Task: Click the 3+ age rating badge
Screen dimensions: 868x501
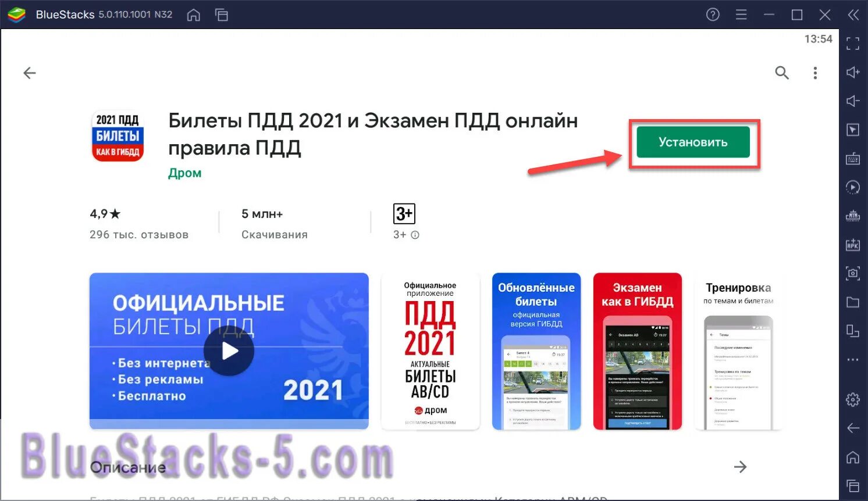Action: [x=404, y=214]
